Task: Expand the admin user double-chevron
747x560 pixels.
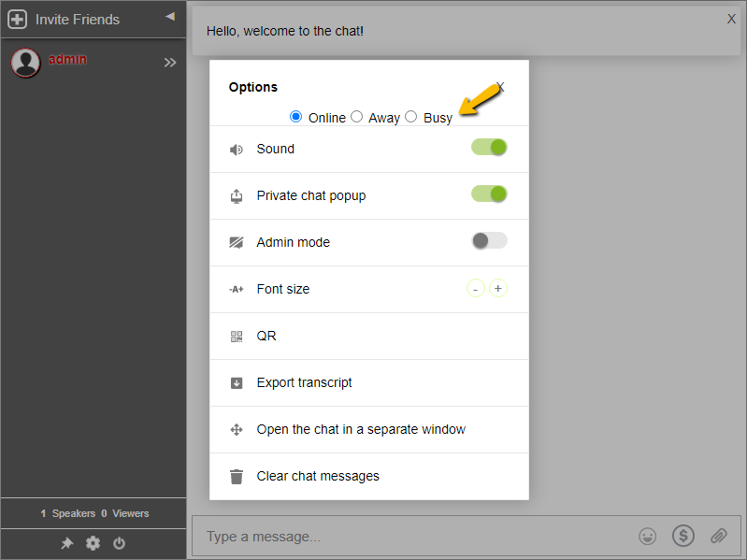Action: tap(170, 63)
